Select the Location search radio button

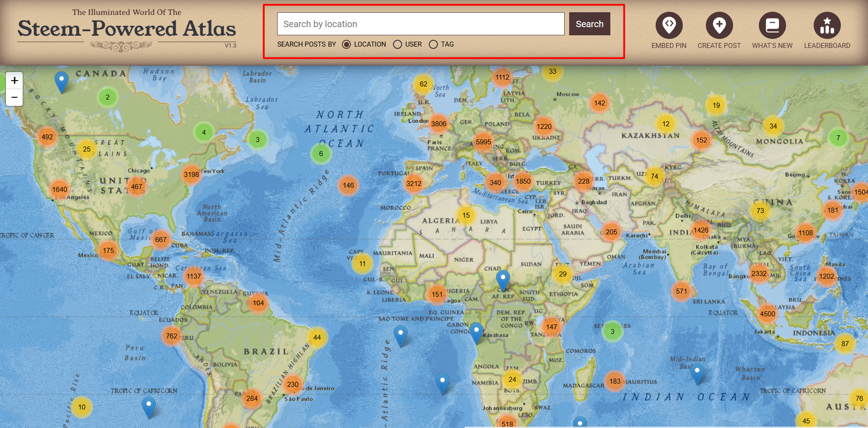coord(346,44)
